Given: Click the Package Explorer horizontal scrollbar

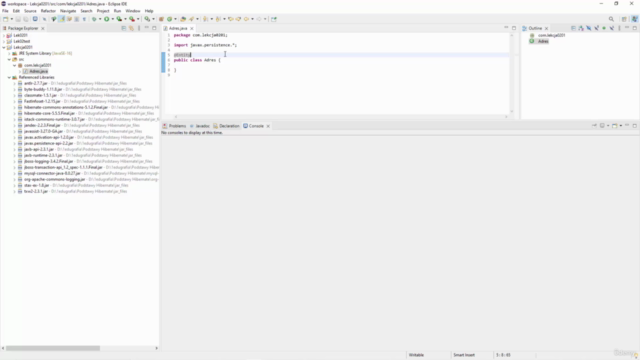Looking at the screenshot, I should click(x=53, y=348).
